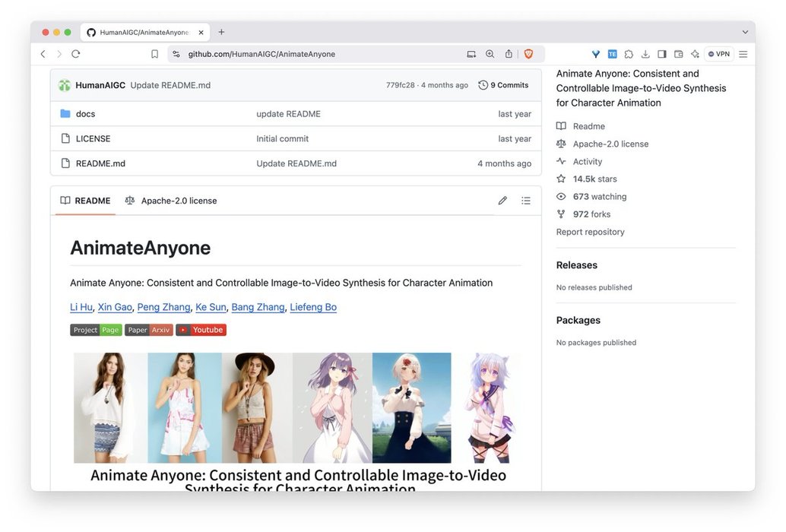The height and width of the screenshot is (532, 786).
Task: Open Li Hu author link
Action: click(81, 307)
